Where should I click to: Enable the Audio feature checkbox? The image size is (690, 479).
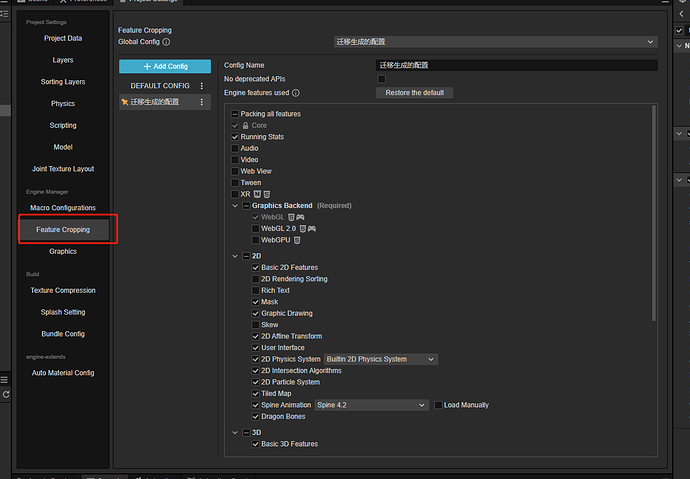(235, 148)
